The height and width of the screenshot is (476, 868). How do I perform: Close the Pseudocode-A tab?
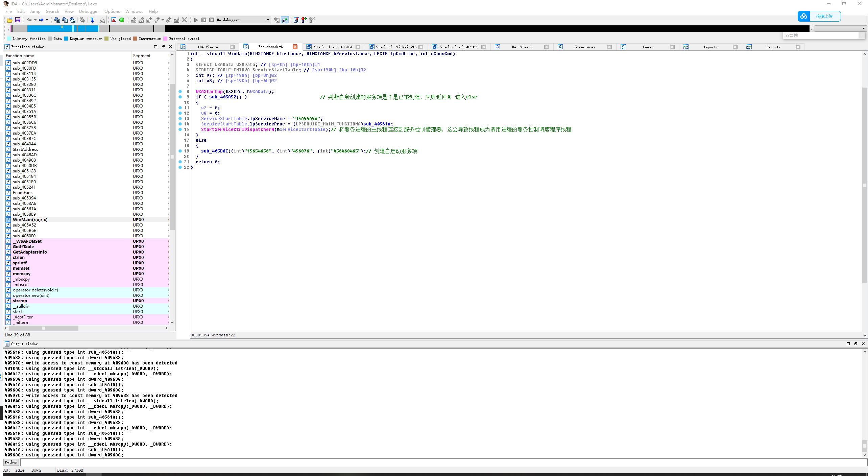tap(295, 47)
